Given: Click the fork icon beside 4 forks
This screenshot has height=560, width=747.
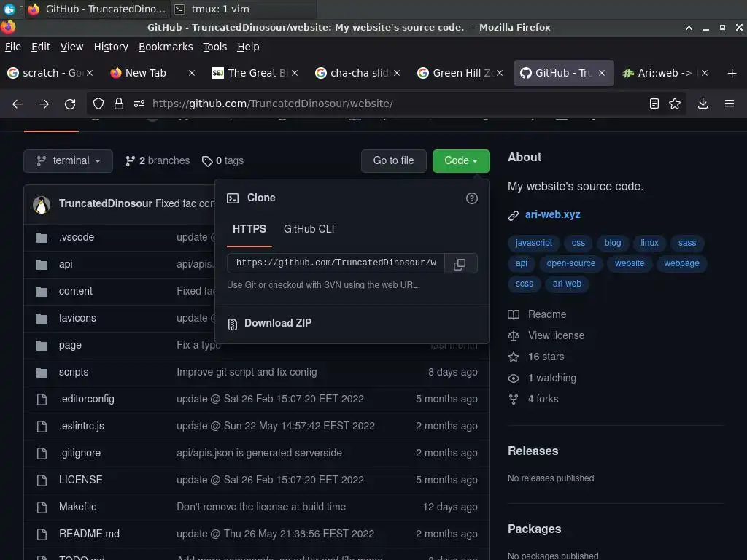Looking at the screenshot, I should 514,400.
